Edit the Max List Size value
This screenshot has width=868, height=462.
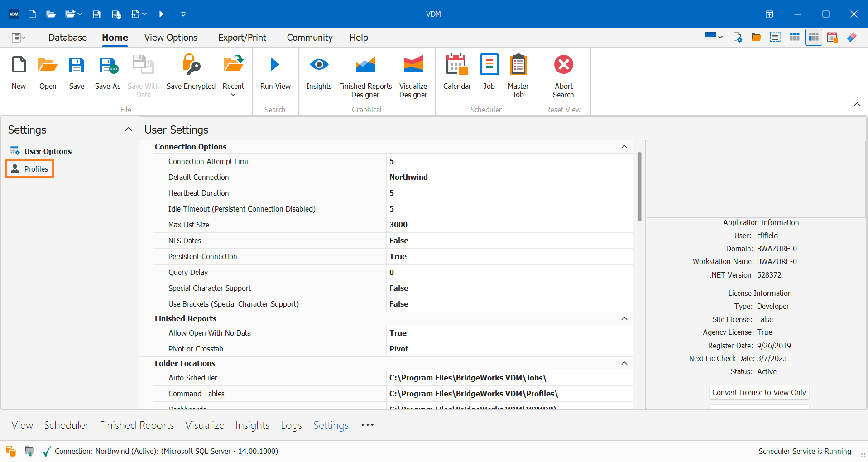pyautogui.click(x=509, y=225)
